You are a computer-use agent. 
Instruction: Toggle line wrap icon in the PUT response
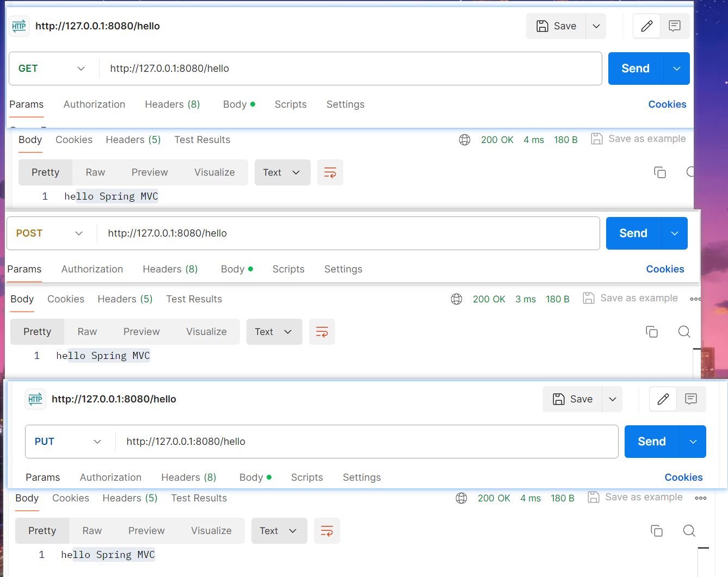coord(327,531)
